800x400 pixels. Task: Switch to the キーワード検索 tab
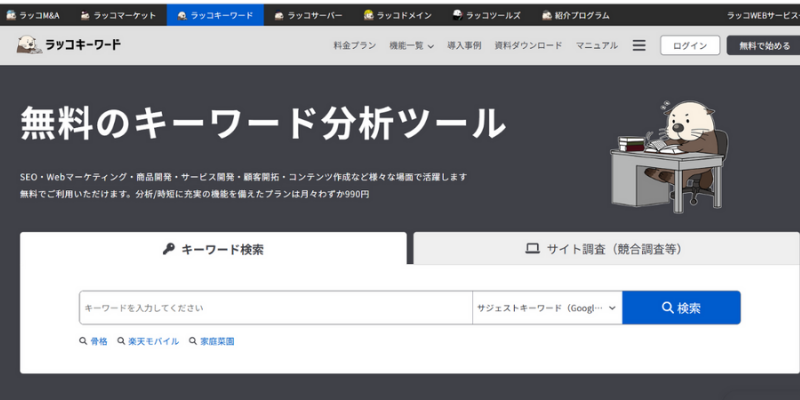[x=213, y=249]
